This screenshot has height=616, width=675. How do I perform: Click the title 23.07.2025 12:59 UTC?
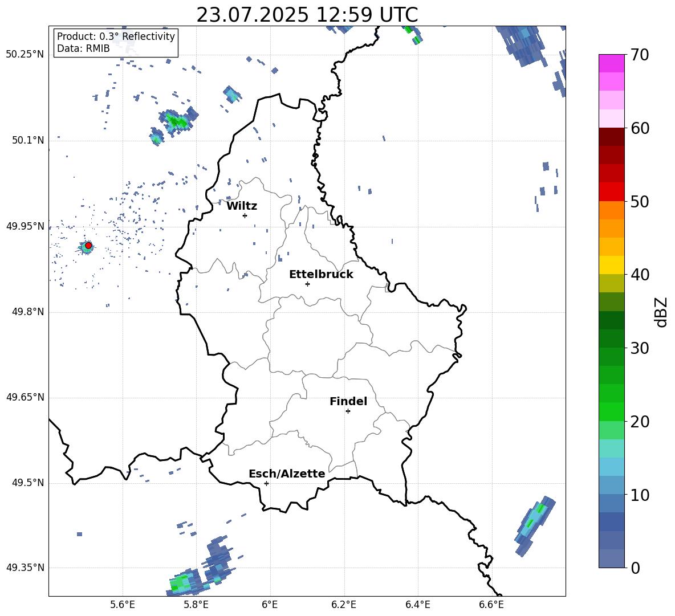(x=307, y=15)
